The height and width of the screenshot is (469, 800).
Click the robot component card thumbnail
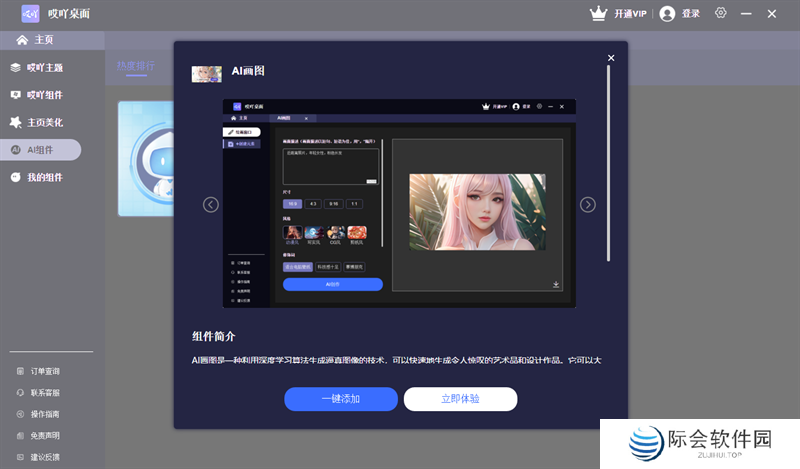point(146,159)
